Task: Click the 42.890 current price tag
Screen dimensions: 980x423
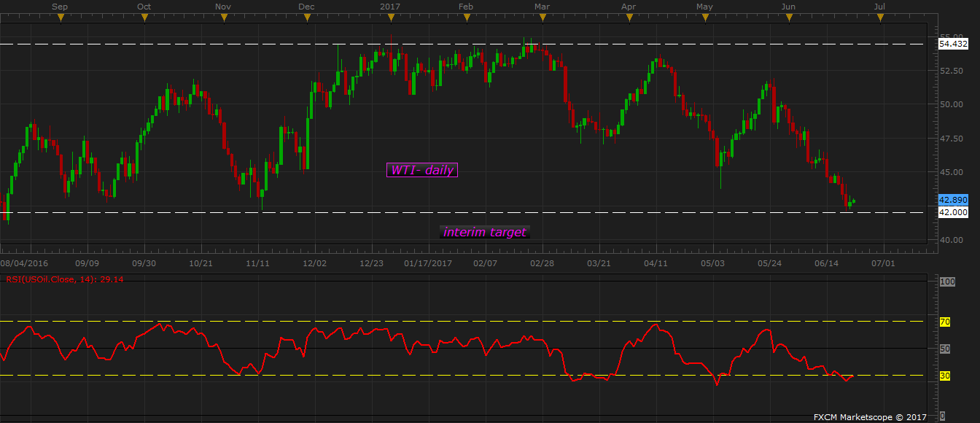Action: [953, 200]
